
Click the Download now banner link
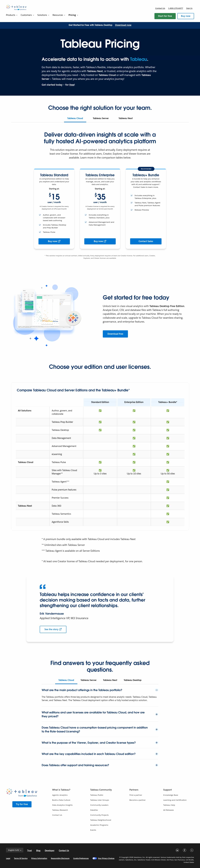(x=123, y=25)
